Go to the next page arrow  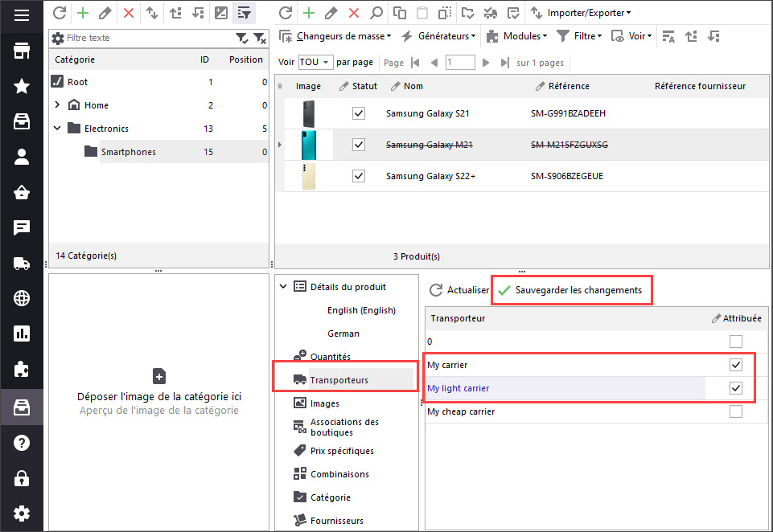[486, 63]
